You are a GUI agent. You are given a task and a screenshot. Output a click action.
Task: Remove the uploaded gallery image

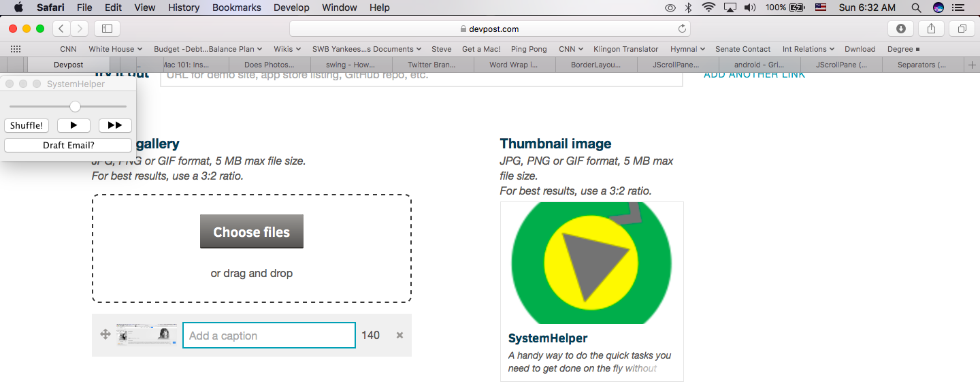[x=399, y=335]
